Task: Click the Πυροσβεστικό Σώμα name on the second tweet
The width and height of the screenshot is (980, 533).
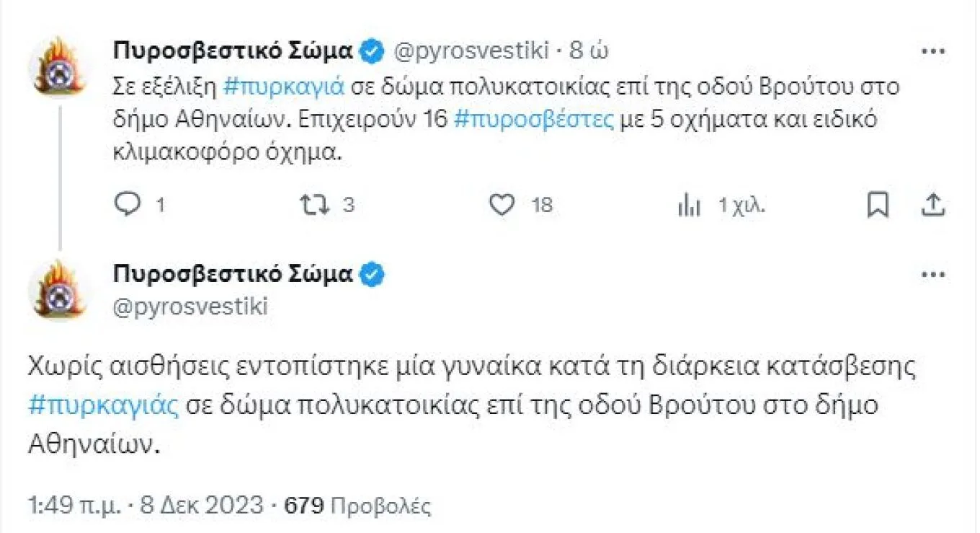Action: (x=233, y=274)
